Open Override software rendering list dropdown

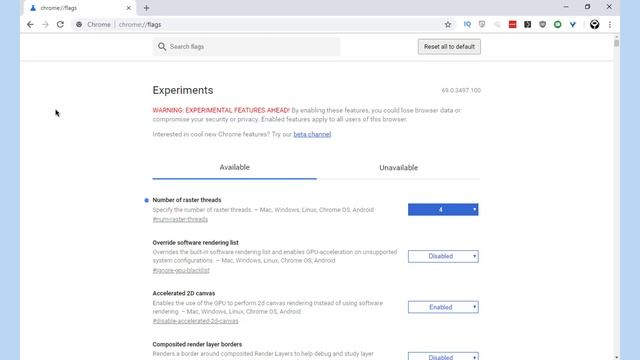click(x=443, y=256)
